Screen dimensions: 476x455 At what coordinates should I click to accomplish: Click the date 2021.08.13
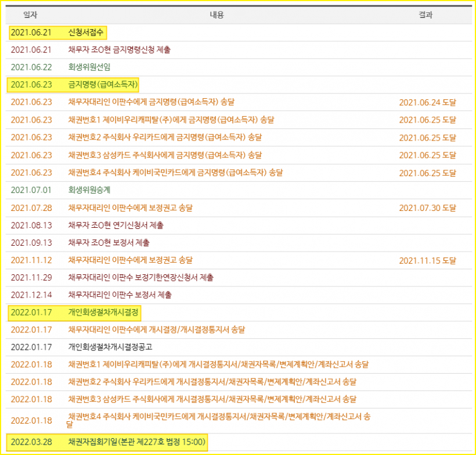tap(31, 225)
